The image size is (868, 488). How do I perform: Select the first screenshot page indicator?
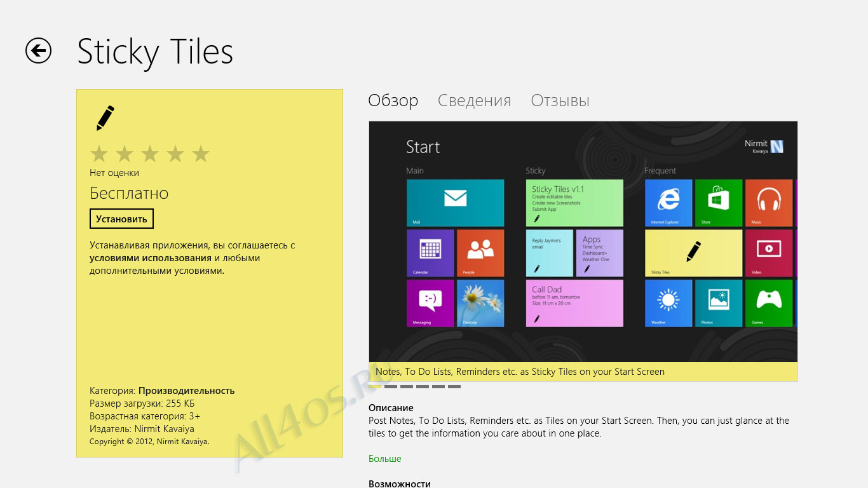375,386
